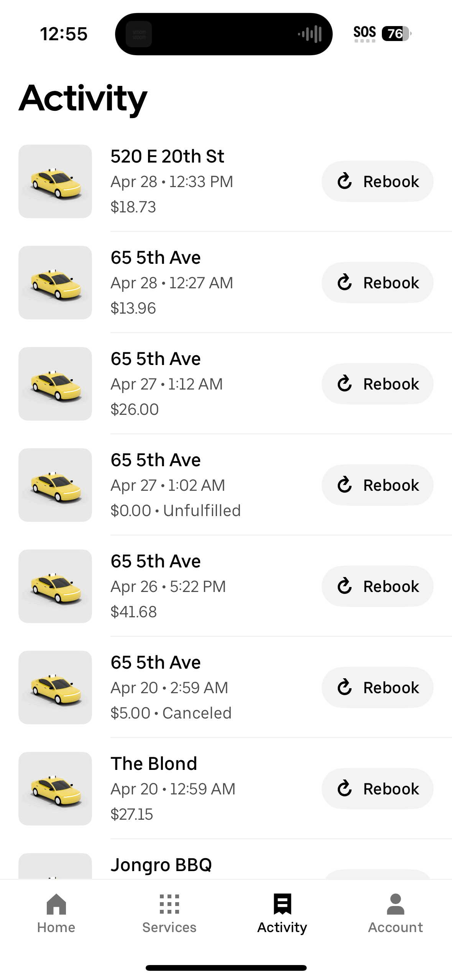Image resolution: width=452 pixels, height=980 pixels.
Task: View the Jongro BBQ trip details
Action: tap(161, 865)
